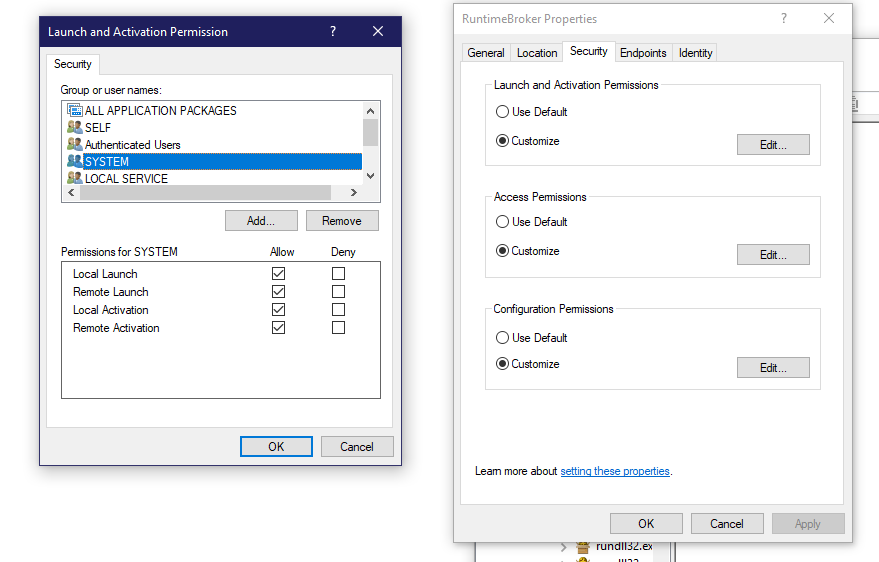Click Security tab in Launch and Activation Permission
This screenshot has width=879, height=562.
coord(73,64)
